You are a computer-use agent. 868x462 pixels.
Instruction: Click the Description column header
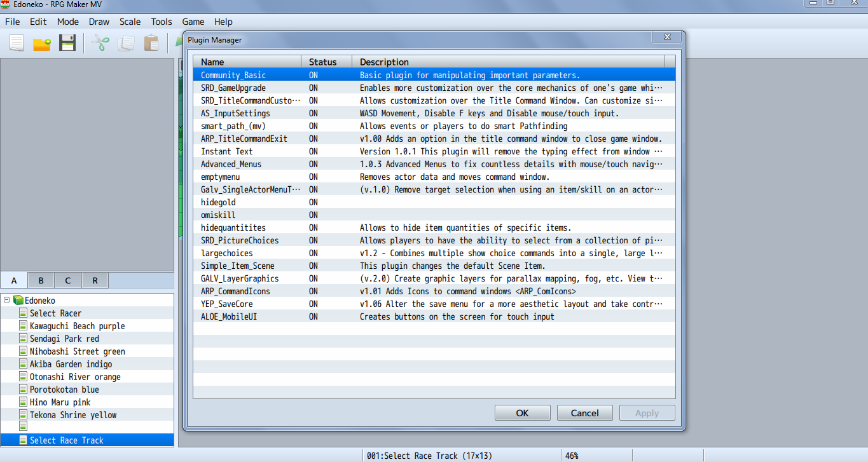(x=509, y=62)
